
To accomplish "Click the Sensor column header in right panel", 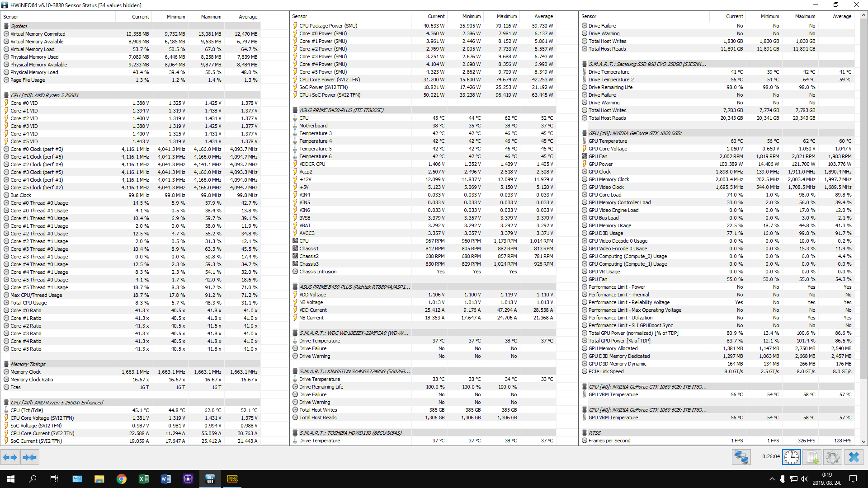I will click(x=644, y=16).
